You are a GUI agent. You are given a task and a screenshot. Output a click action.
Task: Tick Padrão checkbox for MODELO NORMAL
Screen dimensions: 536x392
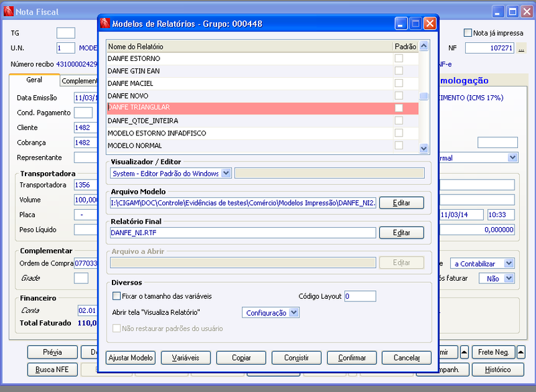point(399,145)
